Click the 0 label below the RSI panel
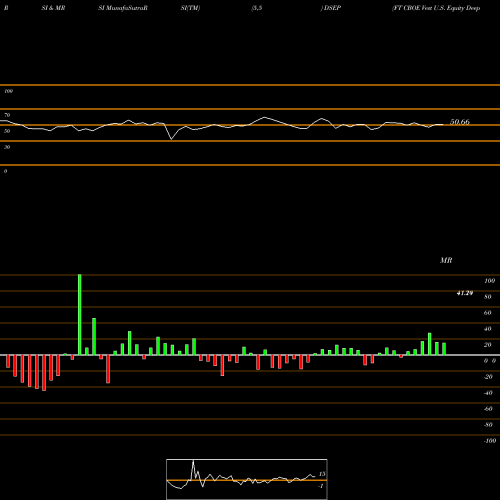Viewport: 500px width, 500px height. (x=5, y=171)
